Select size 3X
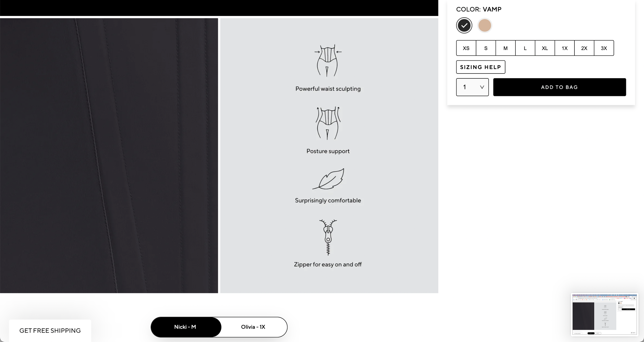 (x=604, y=48)
